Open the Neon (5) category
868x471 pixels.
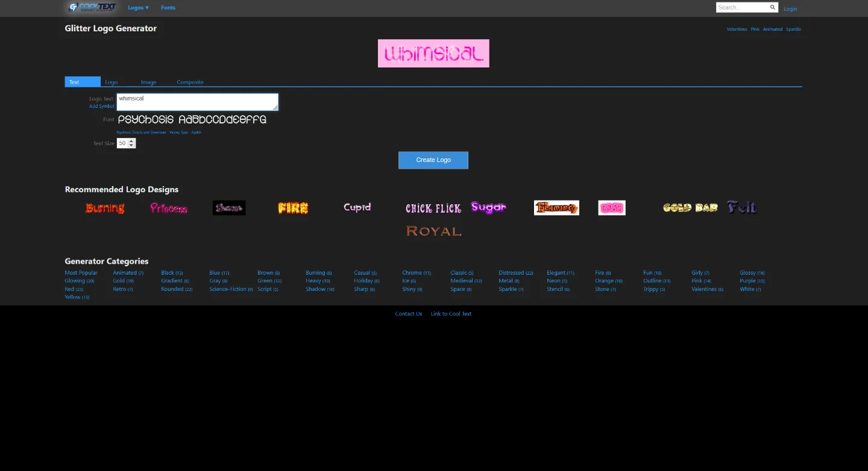(x=557, y=281)
